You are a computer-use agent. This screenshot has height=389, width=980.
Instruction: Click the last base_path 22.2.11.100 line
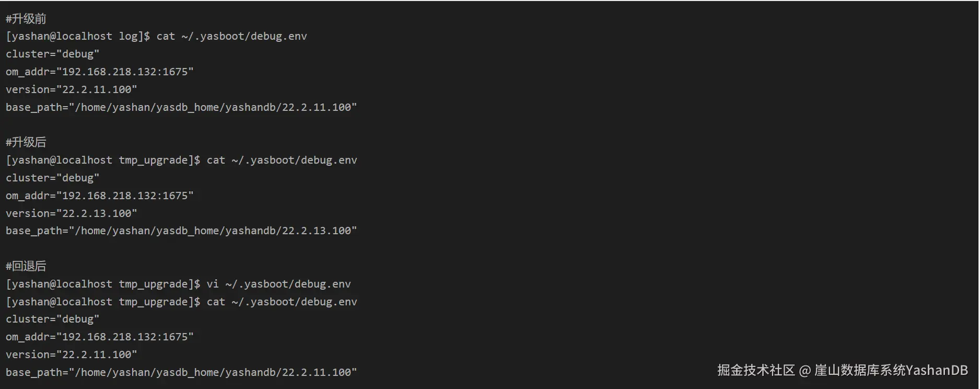(181, 373)
